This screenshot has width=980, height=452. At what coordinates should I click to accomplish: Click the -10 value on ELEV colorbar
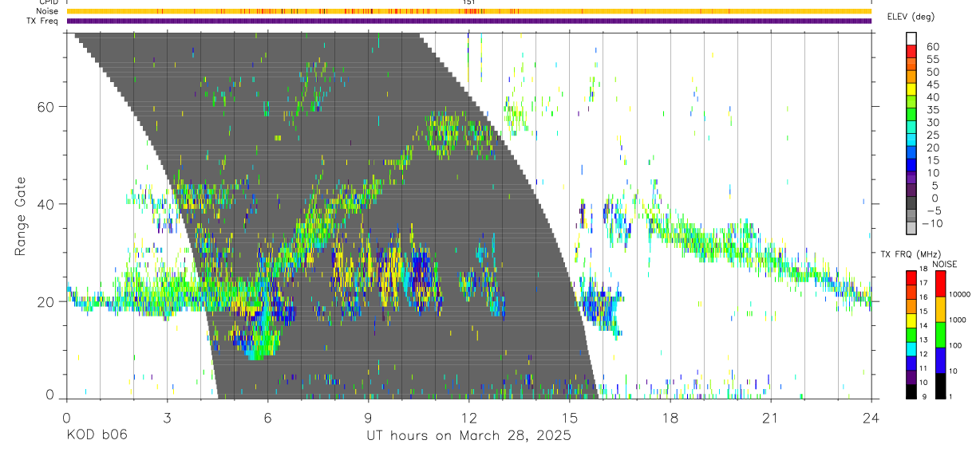(932, 223)
